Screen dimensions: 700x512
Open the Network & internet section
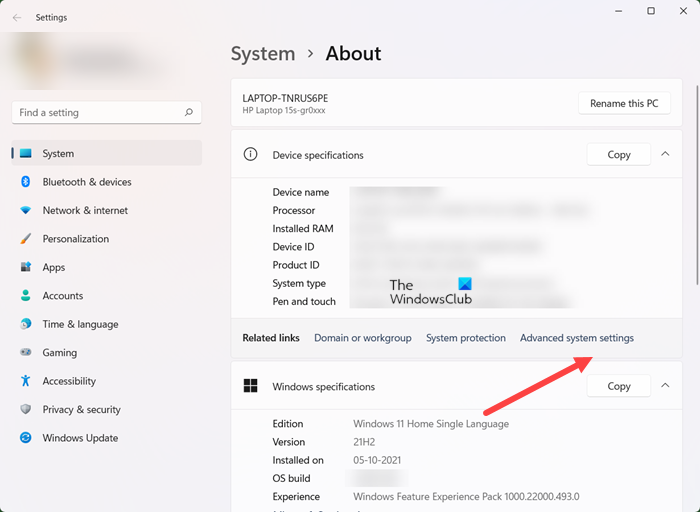85,210
